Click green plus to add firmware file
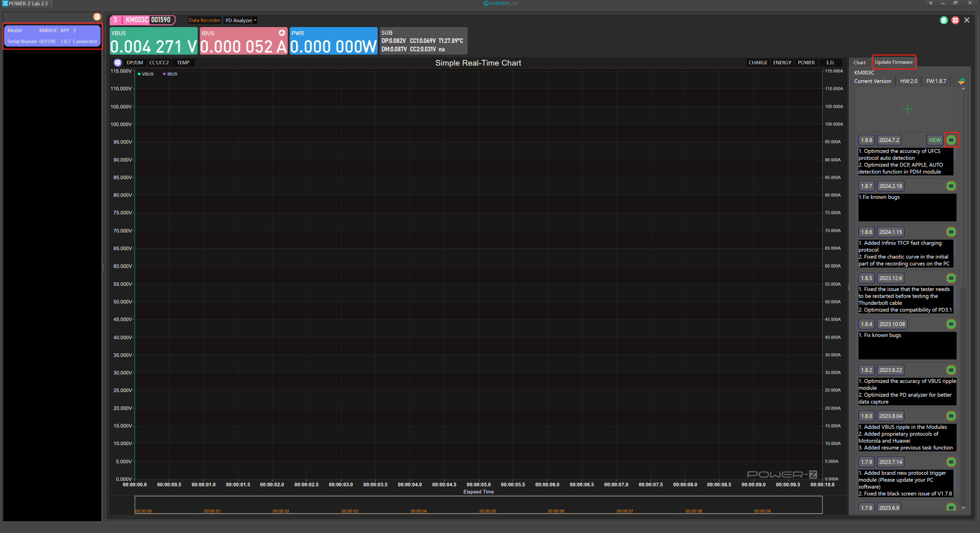980x533 pixels. 908,109
